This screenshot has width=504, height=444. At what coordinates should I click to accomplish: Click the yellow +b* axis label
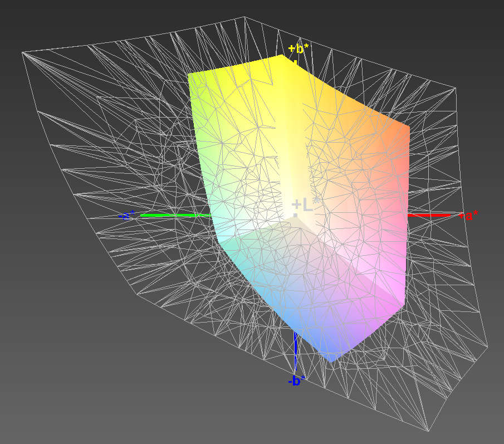[x=299, y=48]
